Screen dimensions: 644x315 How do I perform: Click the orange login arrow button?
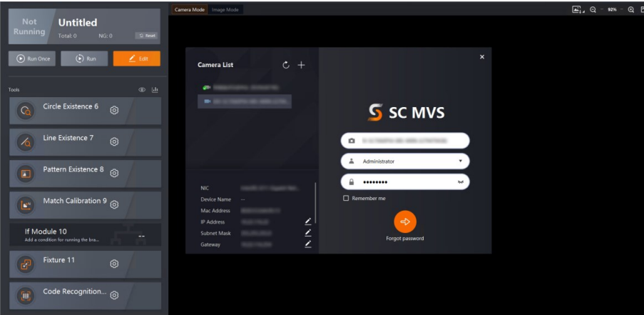pos(405,221)
